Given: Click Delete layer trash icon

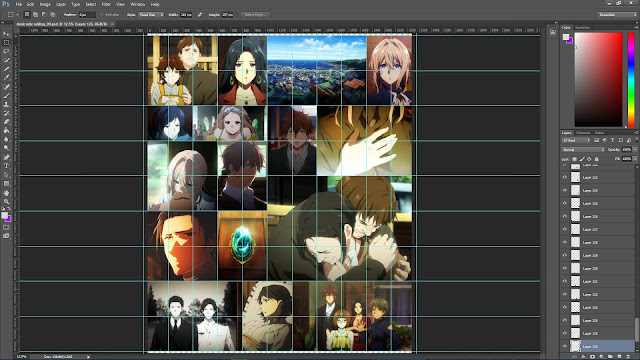Looking at the screenshot, I should (x=629, y=357).
